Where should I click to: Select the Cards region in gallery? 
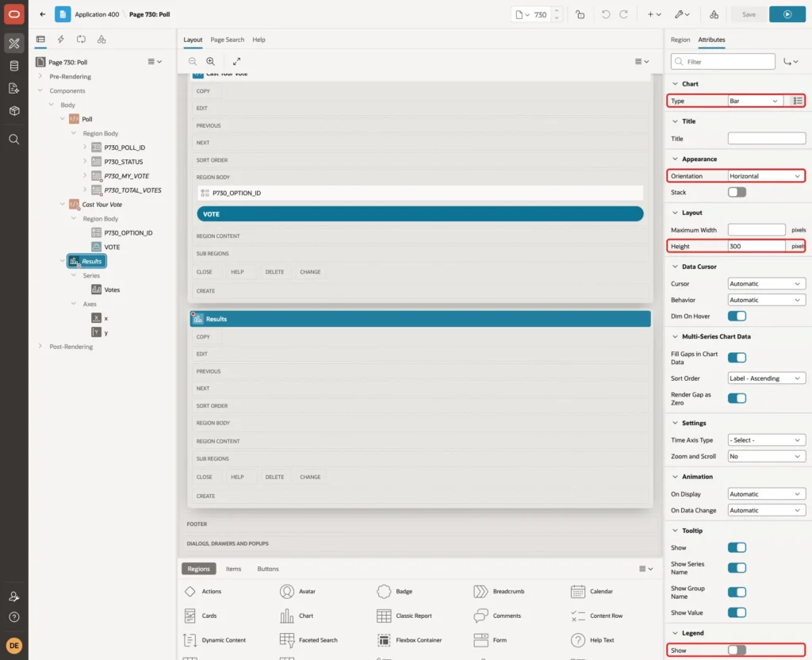pyautogui.click(x=201, y=616)
